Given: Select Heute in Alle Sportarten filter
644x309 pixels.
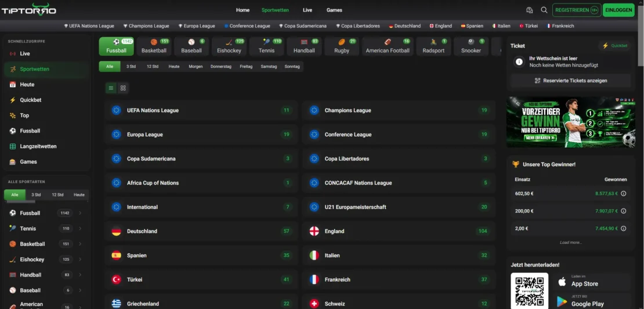Looking at the screenshot, I should click(x=79, y=195).
